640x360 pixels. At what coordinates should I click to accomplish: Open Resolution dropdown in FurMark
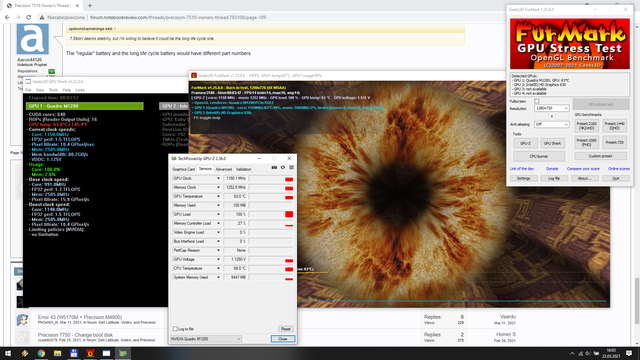551,108
